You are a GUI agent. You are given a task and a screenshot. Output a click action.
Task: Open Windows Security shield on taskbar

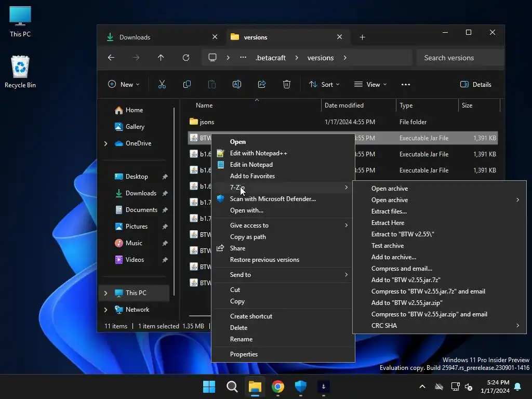[x=301, y=387]
